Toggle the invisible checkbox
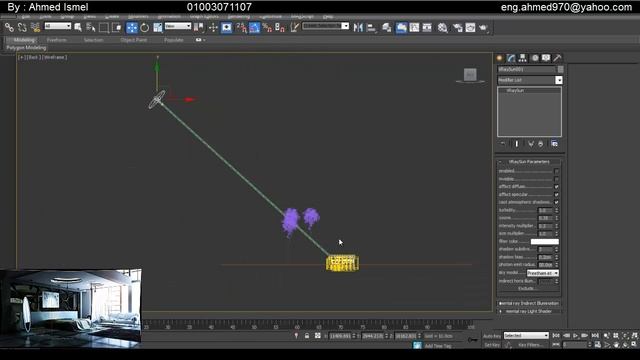640x360 pixels. coord(556,179)
